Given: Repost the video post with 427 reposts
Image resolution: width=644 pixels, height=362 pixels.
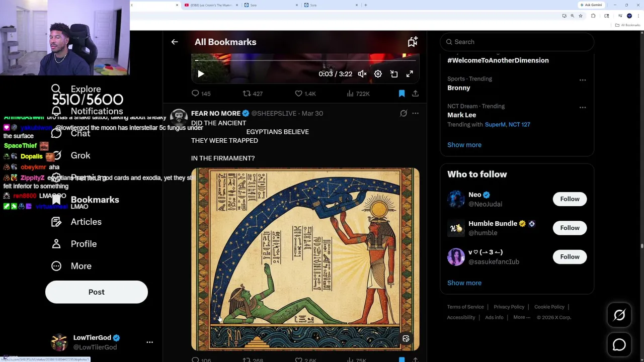Looking at the screenshot, I should 253,94.
